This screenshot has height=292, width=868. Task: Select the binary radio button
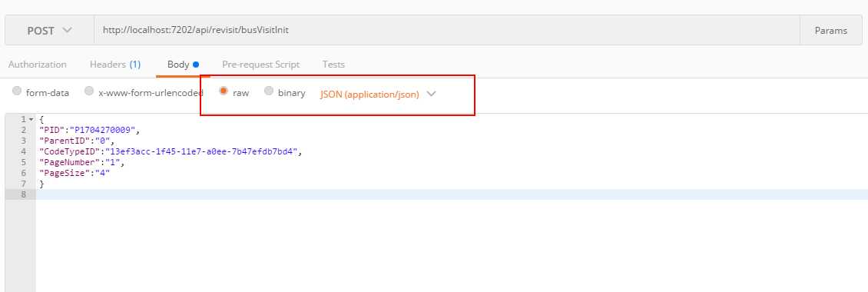pos(269,91)
